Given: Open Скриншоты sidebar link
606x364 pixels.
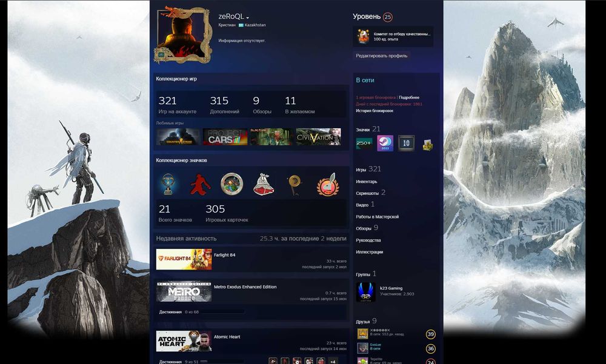Looking at the screenshot, I should (x=371, y=193).
